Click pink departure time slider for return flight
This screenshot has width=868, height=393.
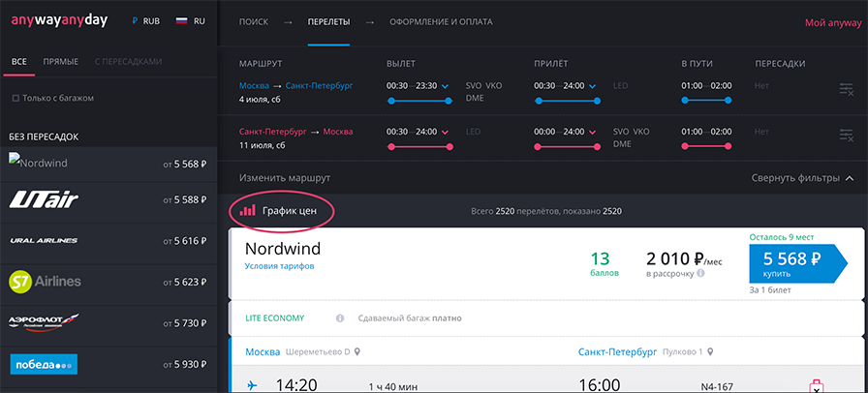click(417, 146)
